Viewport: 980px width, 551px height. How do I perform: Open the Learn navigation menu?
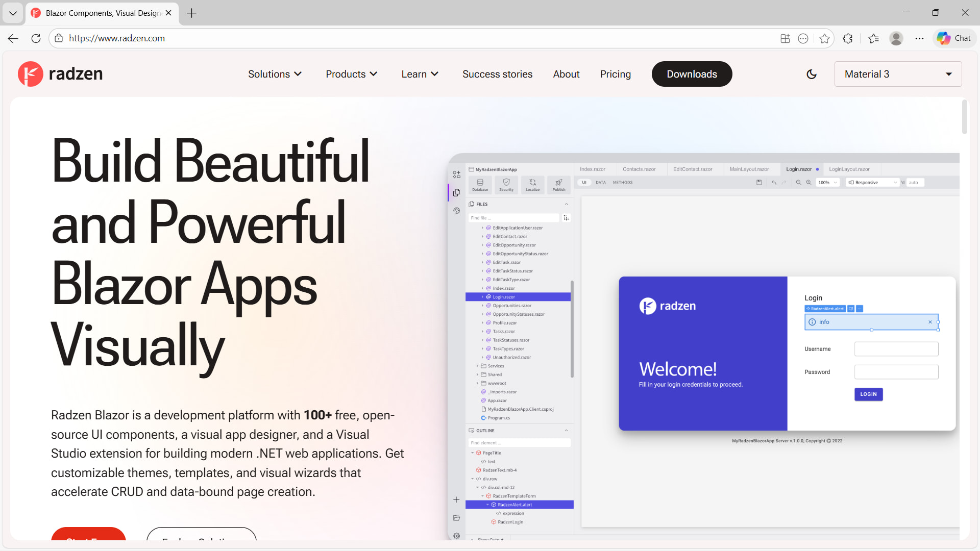click(x=420, y=74)
